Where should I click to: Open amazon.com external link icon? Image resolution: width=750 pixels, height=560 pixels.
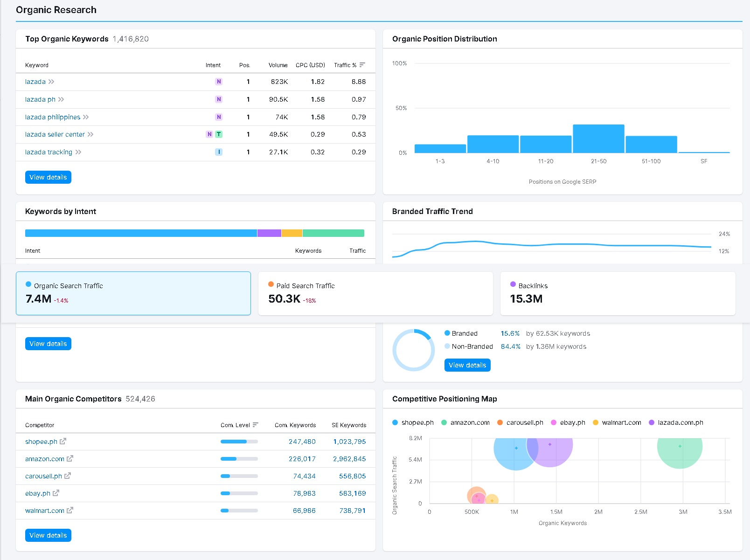(70, 458)
